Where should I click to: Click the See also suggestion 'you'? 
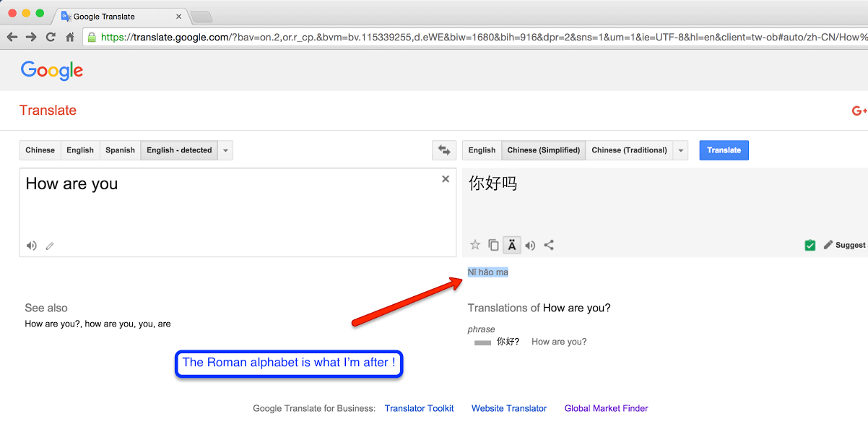pyautogui.click(x=144, y=324)
